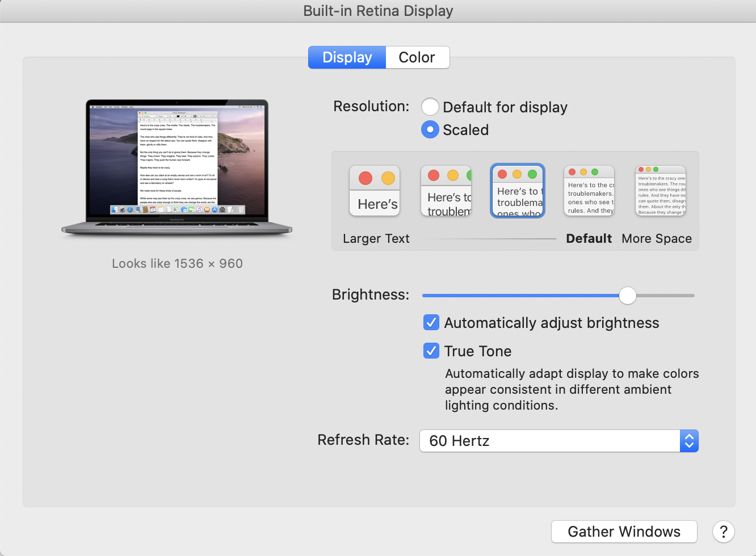Screen dimensions: 756x556
Task: Click the MacBook display preview image
Action: [x=177, y=167]
